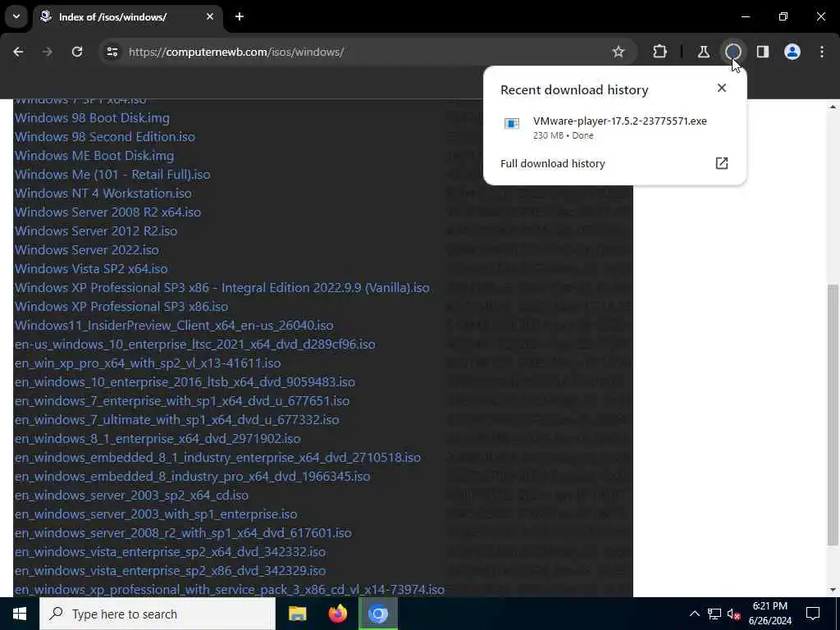The height and width of the screenshot is (630, 840).
Task: Select the Index of /isos/windows/ tab
Action: 127,17
